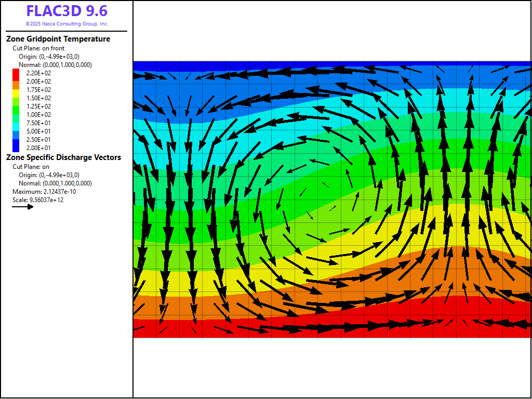Click the Scale 9.56037e+12 value

click(x=38, y=200)
